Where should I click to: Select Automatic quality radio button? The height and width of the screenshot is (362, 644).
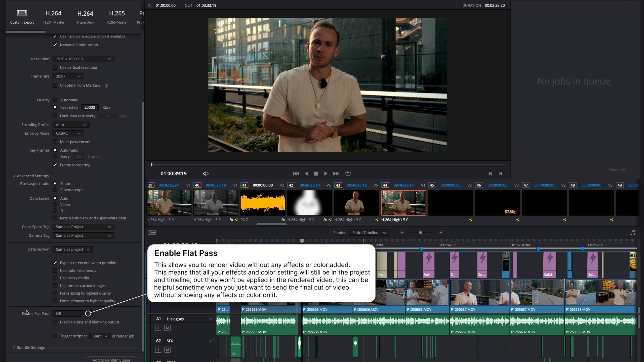pyautogui.click(x=55, y=100)
